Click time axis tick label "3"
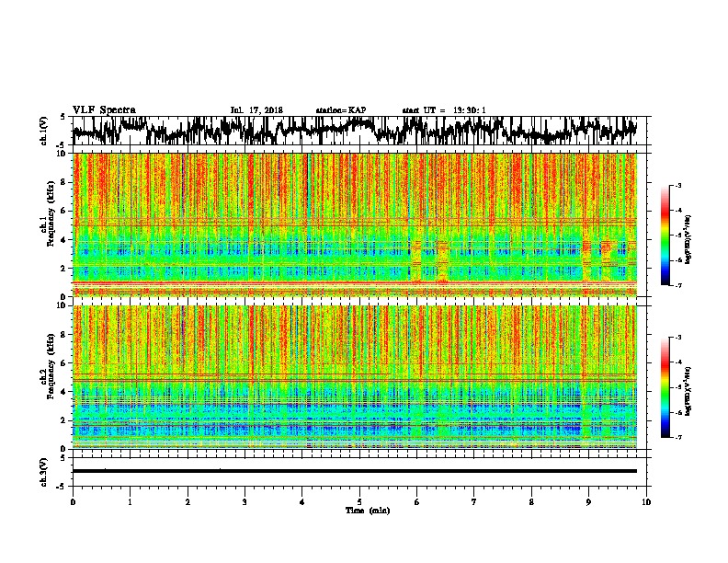Viewport: 728px width, 563px height. [x=245, y=502]
